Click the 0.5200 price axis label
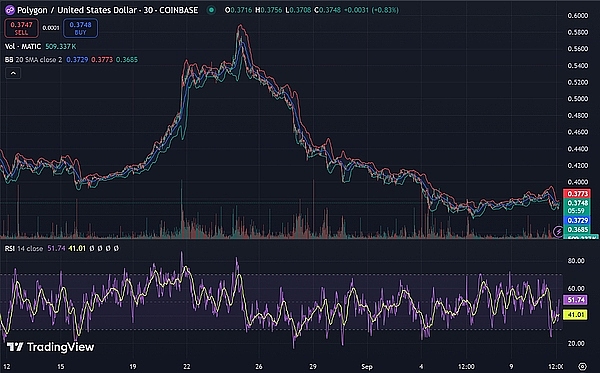 [x=577, y=82]
